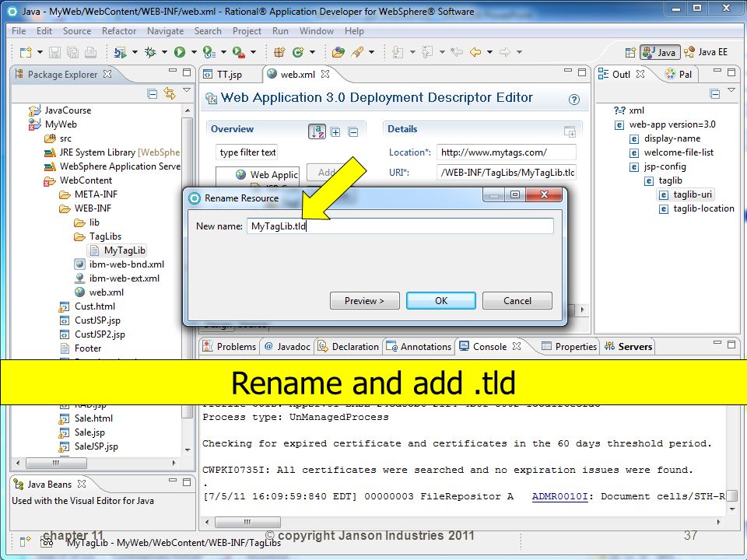Close the web.xml editor tab
The height and width of the screenshot is (560, 747).
325,74
